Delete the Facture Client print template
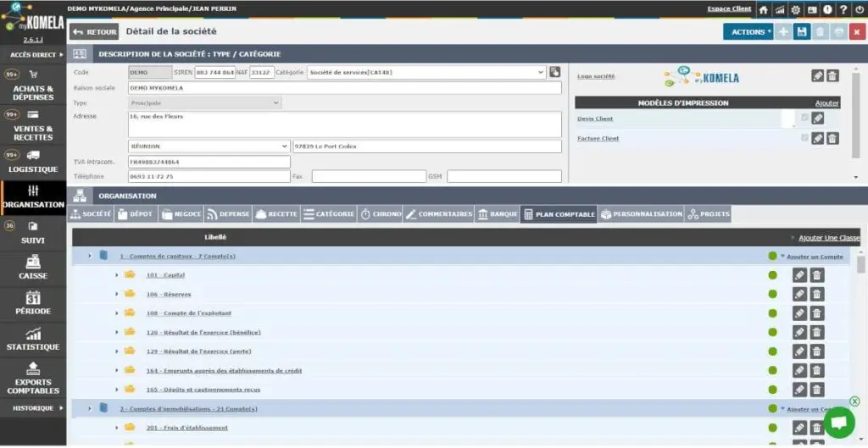The image size is (868, 448). point(832,138)
